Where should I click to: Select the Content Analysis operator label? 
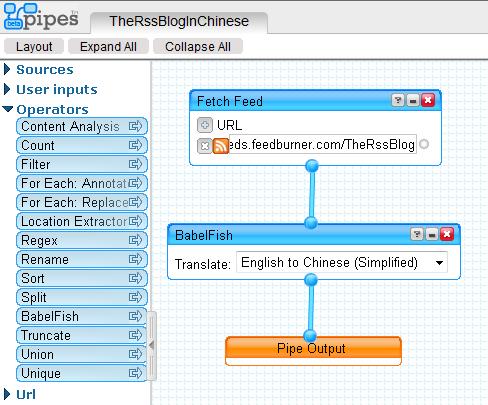(70, 126)
